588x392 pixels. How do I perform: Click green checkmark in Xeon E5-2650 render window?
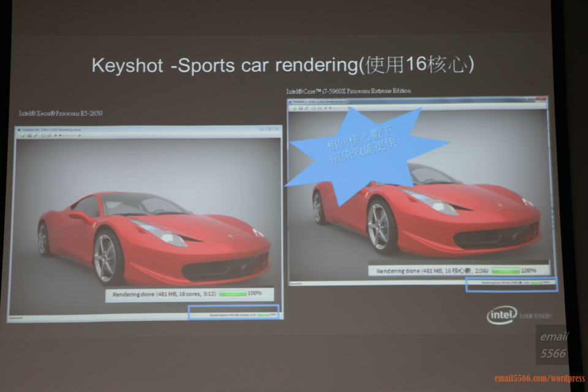(23, 136)
